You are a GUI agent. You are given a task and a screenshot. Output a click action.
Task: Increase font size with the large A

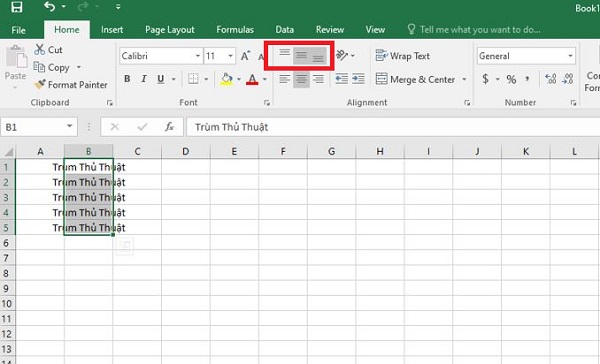point(245,56)
